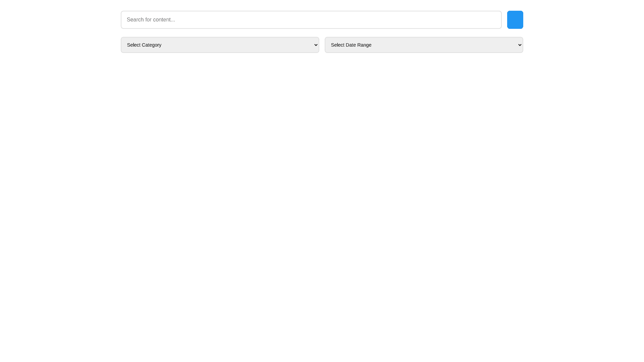The height and width of the screenshot is (362, 644).
Task: Choose the date range filter select box
Action: (x=424, y=45)
